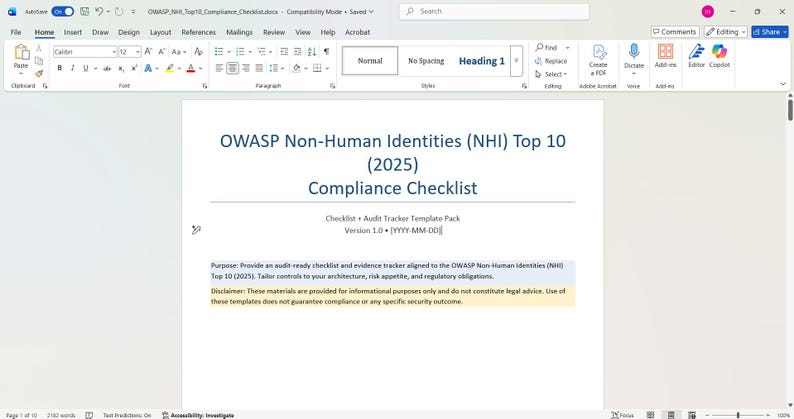Click the Copy icon in Clipboard group
The width and height of the screenshot is (794, 419).
pyautogui.click(x=39, y=61)
